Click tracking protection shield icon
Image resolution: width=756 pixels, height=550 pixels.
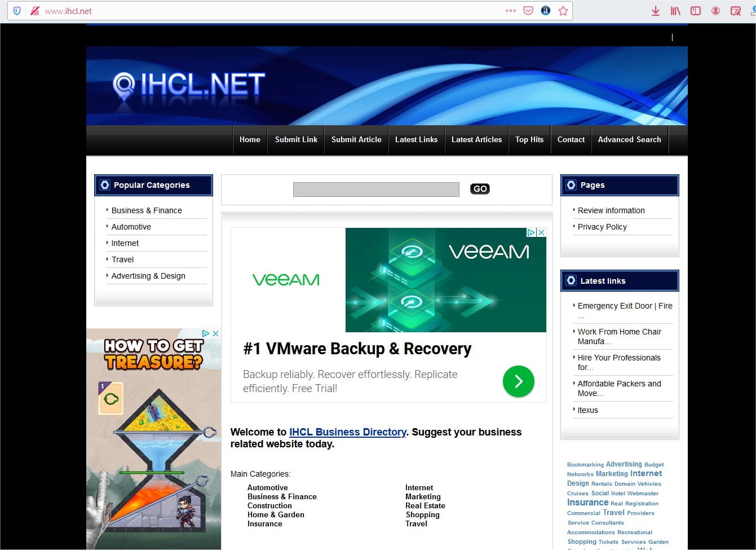point(17,11)
